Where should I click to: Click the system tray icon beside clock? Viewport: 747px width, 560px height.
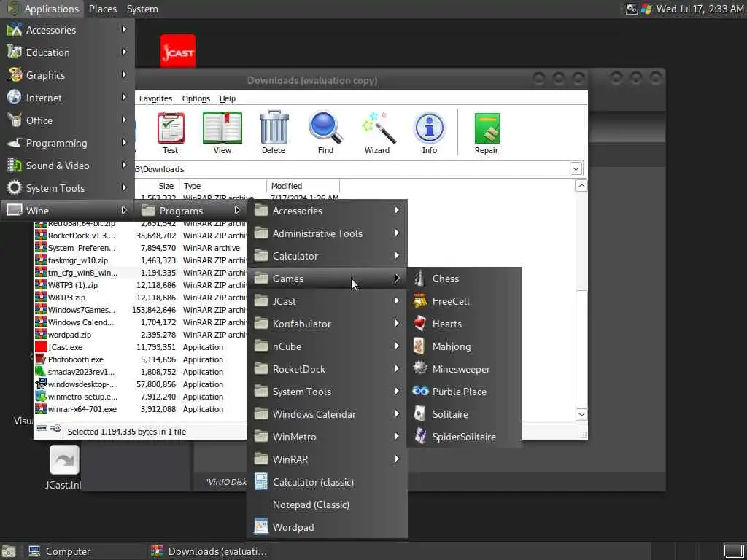(x=631, y=9)
